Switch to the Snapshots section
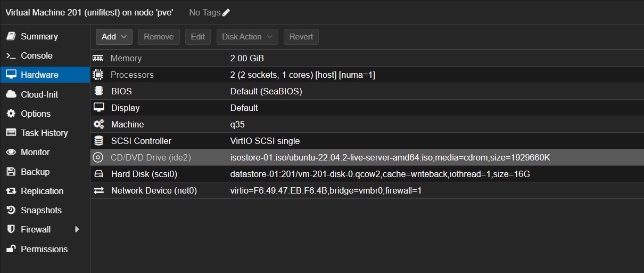The height and width of the screenshot is (273, 644). [x=41, y=210]
